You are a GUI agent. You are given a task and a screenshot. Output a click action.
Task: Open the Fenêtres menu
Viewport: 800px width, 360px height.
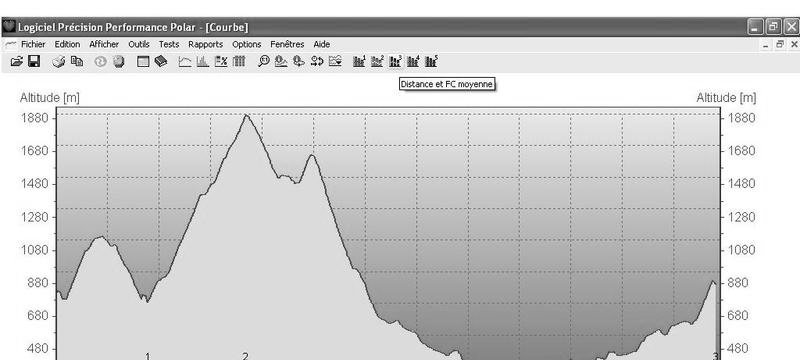[x=287, y=44]
